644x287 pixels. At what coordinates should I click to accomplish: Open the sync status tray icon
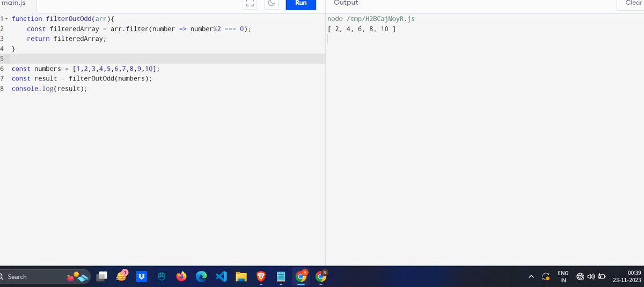pyautogui.click(x=546, y=277)
